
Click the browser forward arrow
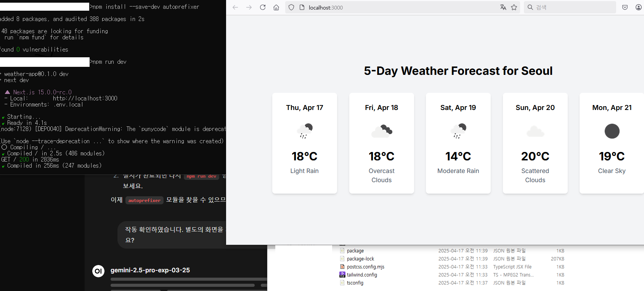tap(249, 7)
